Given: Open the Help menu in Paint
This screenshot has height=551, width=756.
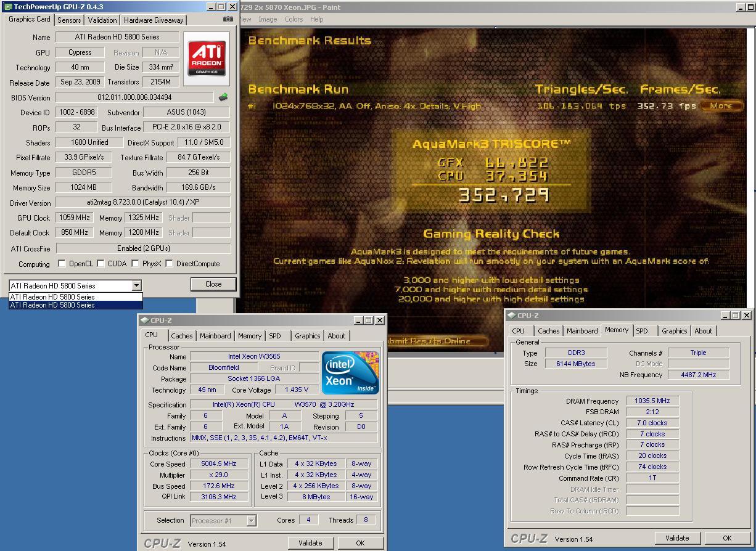Looking at the screenshot, I should tap(316, 19).
